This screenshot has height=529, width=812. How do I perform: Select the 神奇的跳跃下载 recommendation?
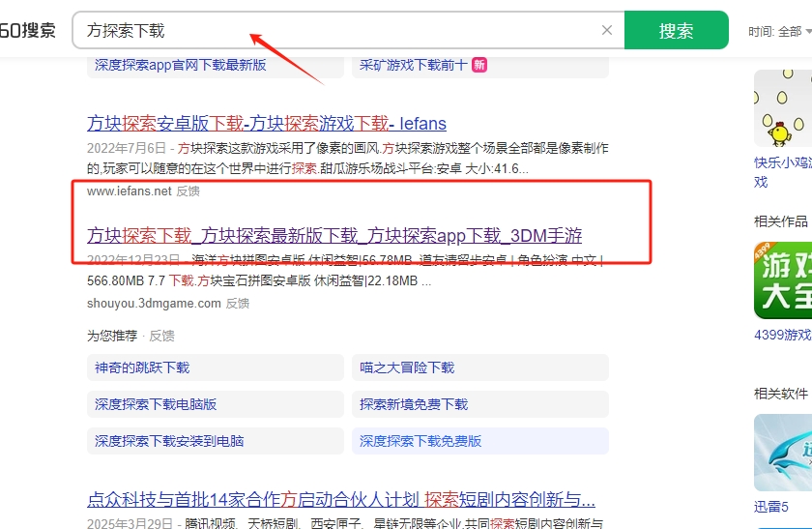point(142,367)
